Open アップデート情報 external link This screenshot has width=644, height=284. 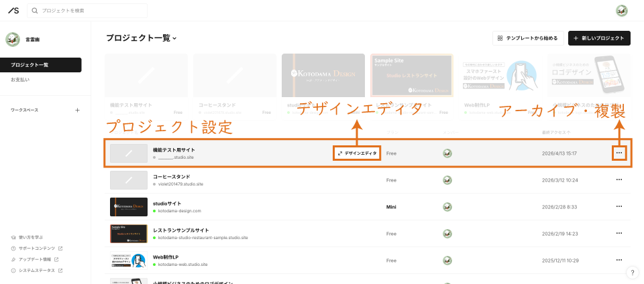[x=35, y=259]
